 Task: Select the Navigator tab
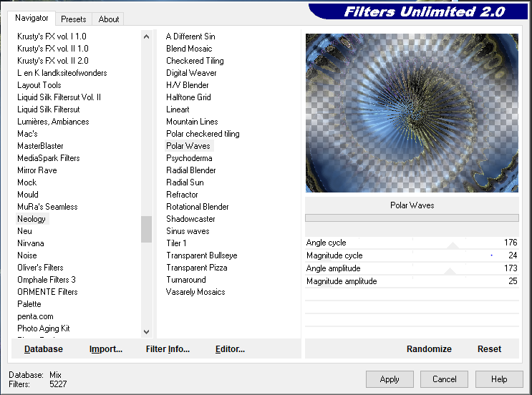[x=32, y=18]
